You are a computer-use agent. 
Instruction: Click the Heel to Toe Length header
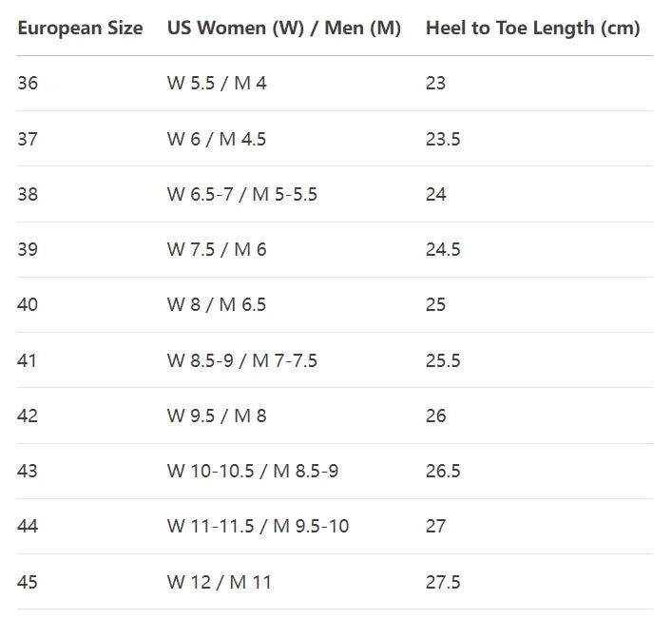pos(532,29)
